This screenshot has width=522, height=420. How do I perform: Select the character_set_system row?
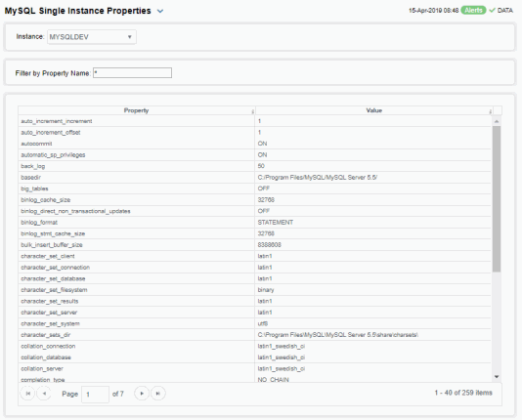[x=255, y=324]
